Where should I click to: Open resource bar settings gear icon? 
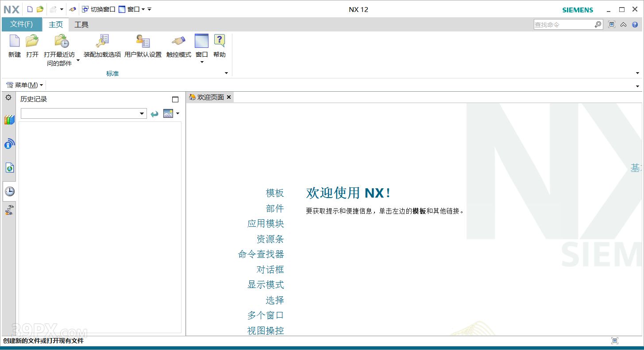(x=8, y=97)
